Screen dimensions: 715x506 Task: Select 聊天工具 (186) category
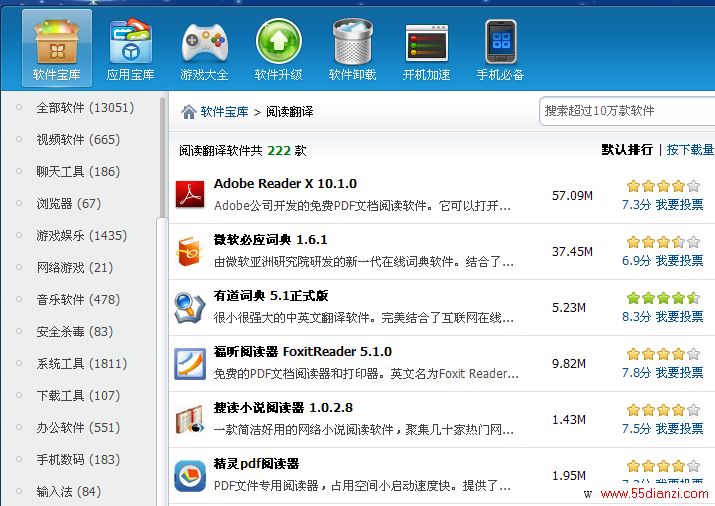click(x=78, y=171)
